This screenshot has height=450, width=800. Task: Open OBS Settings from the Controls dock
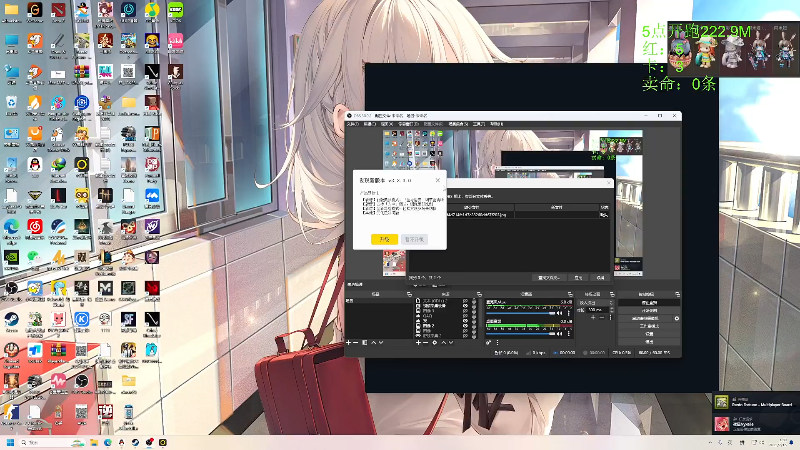click(x=649, y=334)
